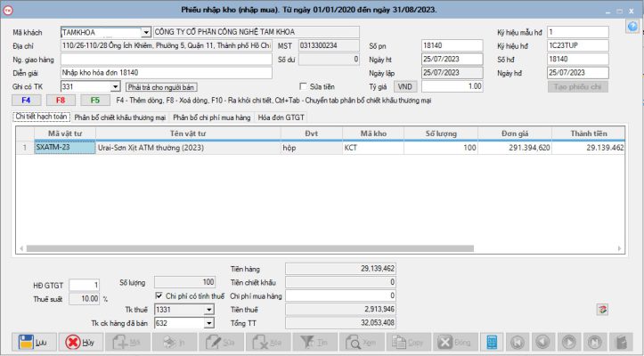This screenshot has height=356, width=644.
Task: Click the grid scrollbar right arrow
Action: [620, 248]
